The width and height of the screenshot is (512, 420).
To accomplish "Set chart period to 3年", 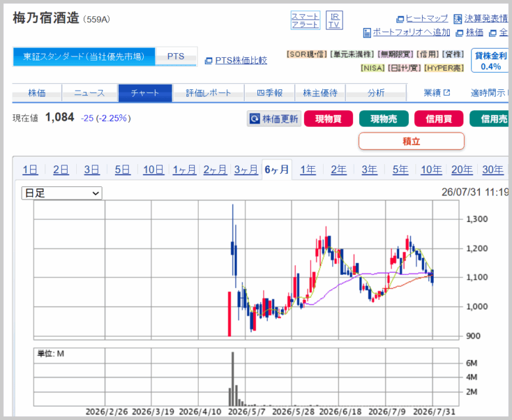I will click(x=370, y=170).
